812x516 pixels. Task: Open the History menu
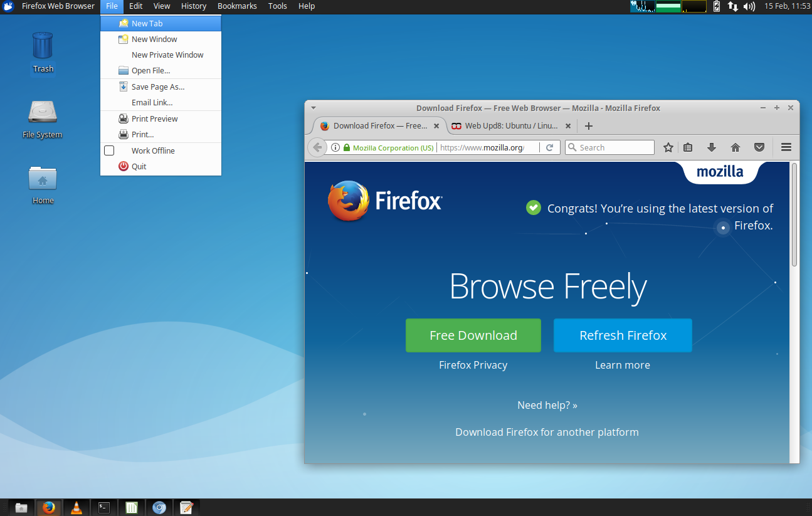tap(194, 6)
